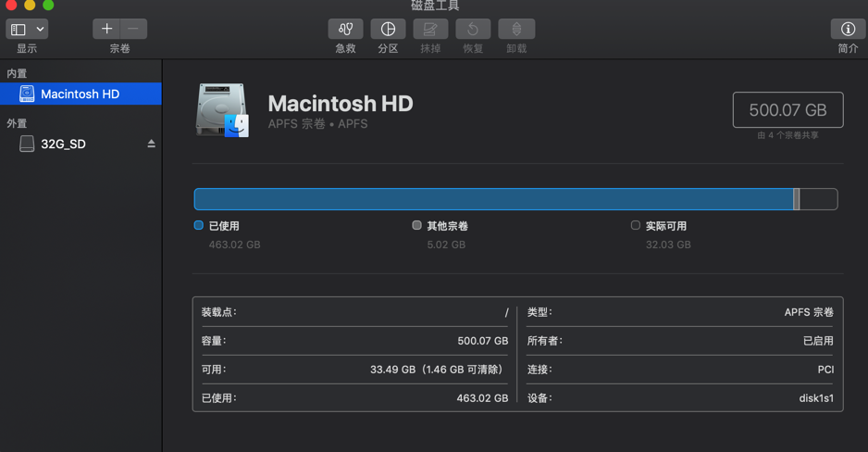The height and width of the screenshot is (452, 868).
Task: Open the 分区 partition pie icon
Action: (388, 29)
